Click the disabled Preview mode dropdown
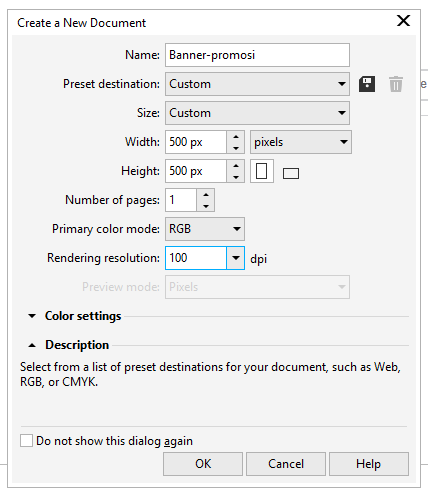428x494 pixels. [x=257, y=287]
